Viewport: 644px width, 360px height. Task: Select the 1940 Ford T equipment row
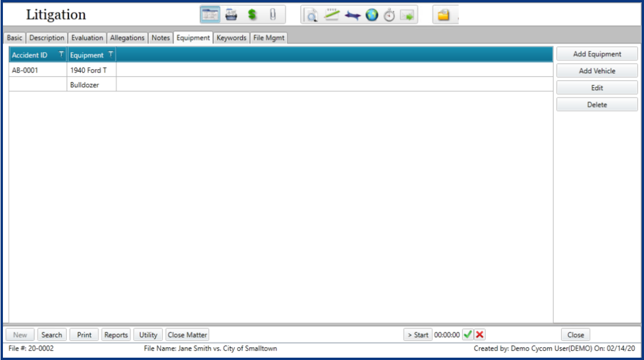click(281, 70)
